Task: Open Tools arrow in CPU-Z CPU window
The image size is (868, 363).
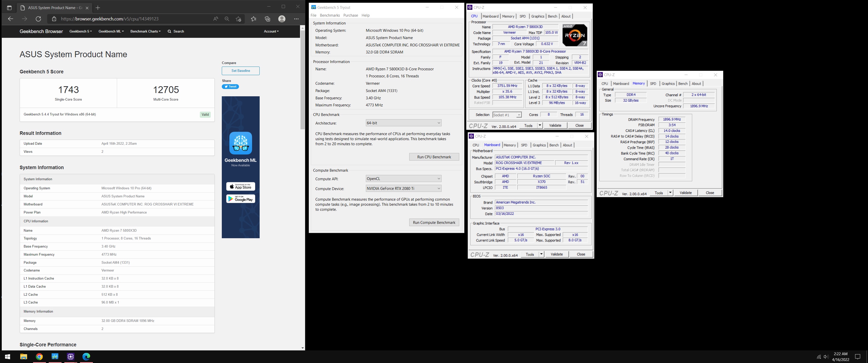Action: point(540,125)
